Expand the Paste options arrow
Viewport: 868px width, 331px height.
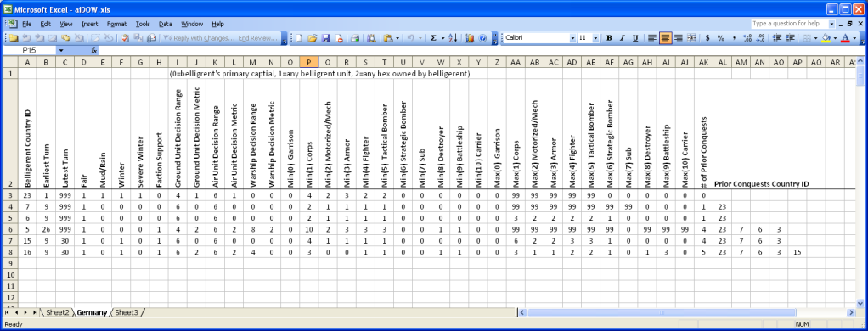pyautogui.click(x=397, y=38)
